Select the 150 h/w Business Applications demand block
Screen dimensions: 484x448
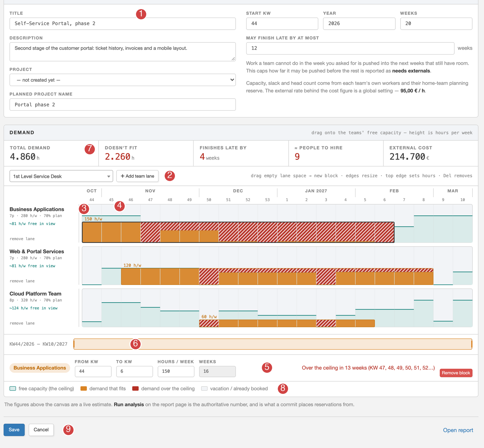click(x=238, y=232)
